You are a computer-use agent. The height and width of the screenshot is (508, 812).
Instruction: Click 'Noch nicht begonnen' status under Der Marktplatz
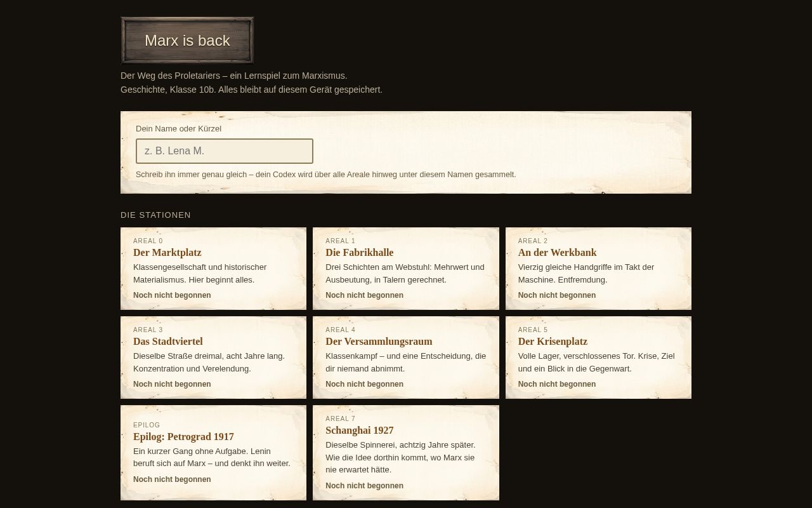pos(172,295)
